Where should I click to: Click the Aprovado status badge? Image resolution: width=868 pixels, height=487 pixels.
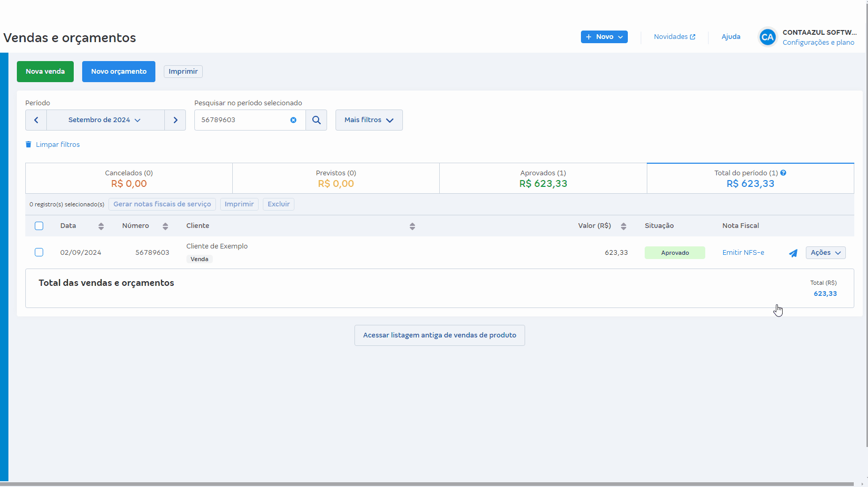[x=675, y=253]
